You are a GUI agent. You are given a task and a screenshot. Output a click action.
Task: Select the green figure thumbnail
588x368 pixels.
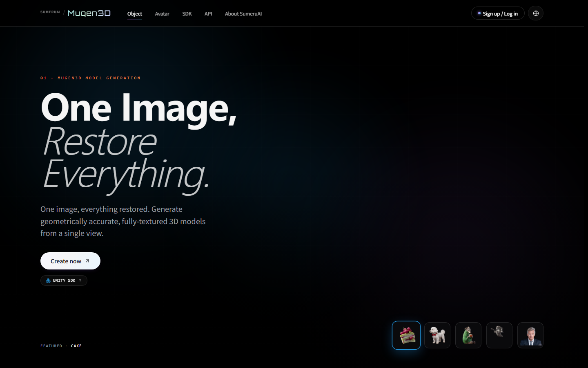tap(468, 335)
